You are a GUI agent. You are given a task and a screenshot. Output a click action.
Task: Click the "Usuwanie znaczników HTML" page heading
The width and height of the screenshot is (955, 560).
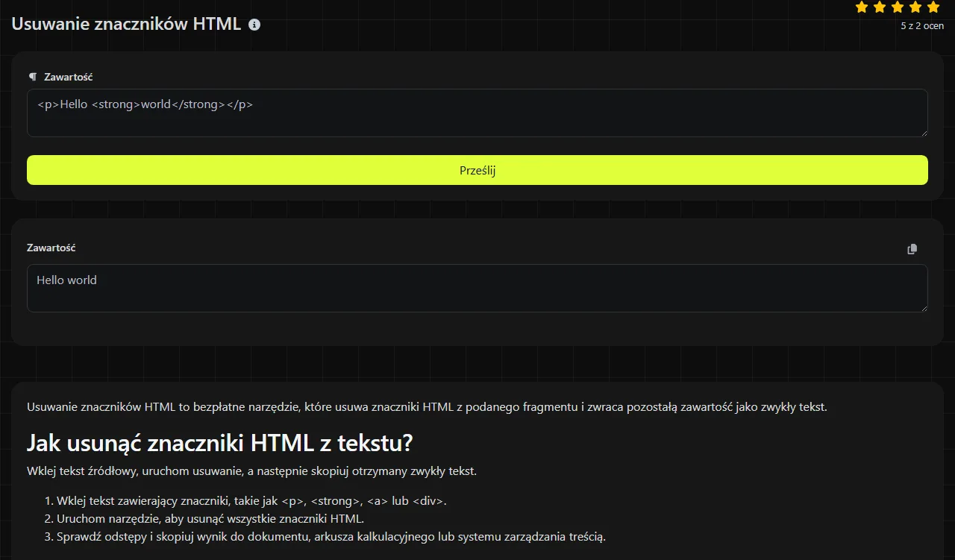click(126, 24)
